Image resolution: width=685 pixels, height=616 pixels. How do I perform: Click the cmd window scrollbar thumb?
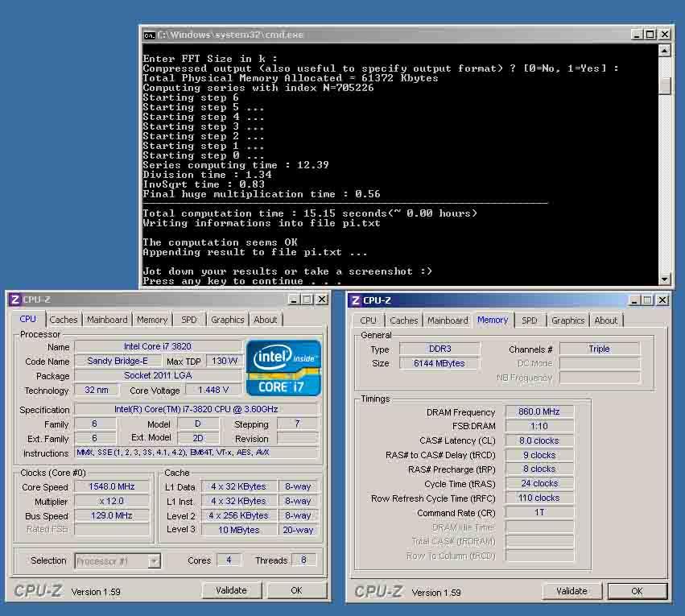(x=664, y=86)
